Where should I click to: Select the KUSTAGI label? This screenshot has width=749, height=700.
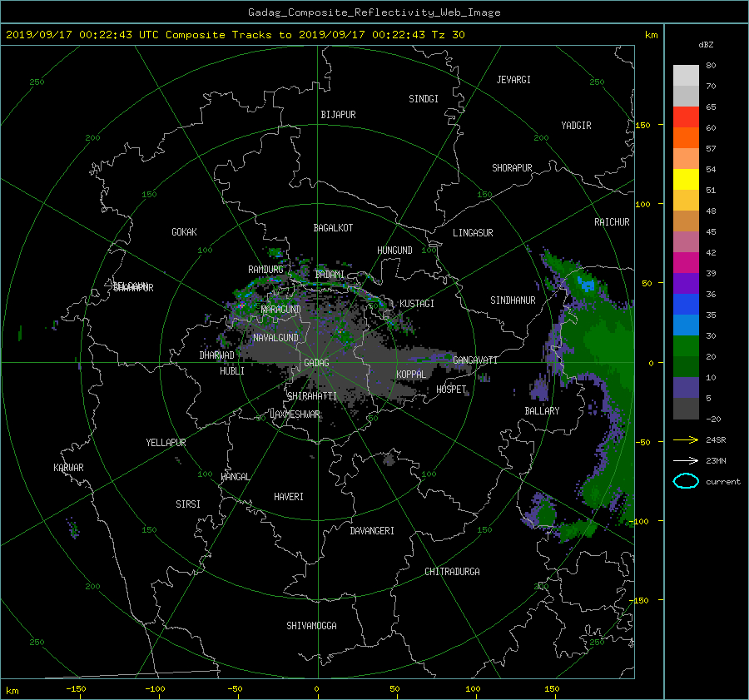point(417,304)
